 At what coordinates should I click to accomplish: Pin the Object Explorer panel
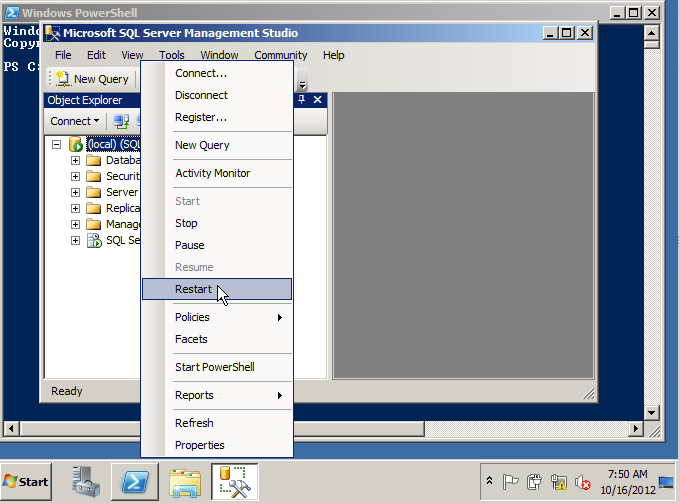(x=302, y=100)
